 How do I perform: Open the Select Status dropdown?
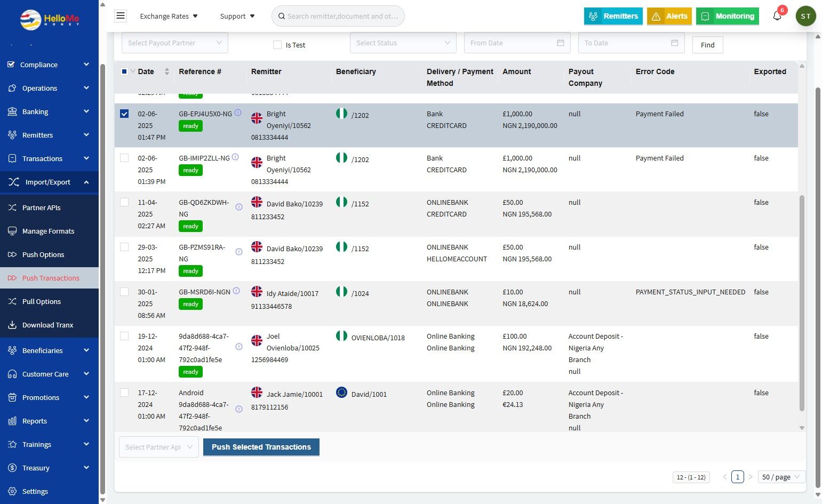(x=403, y=43)
